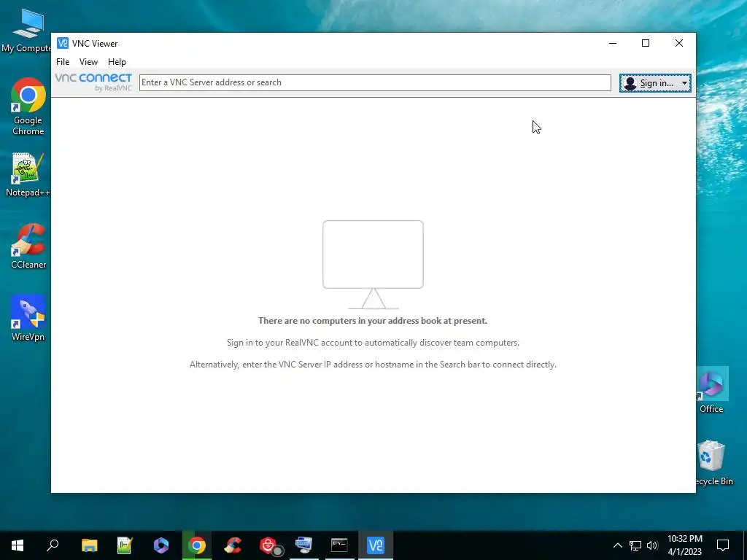Switch to the computer monitor taskbar app
Viewport: 747px width, 560px height.
(x=304, y=545)
